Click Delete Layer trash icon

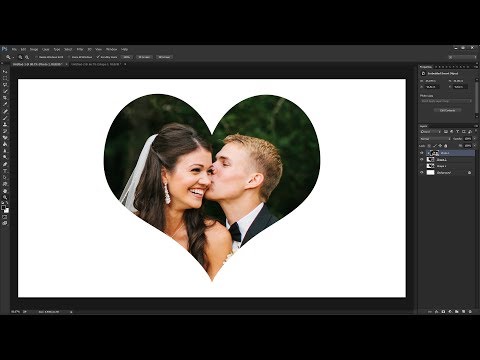coord(470,312)
